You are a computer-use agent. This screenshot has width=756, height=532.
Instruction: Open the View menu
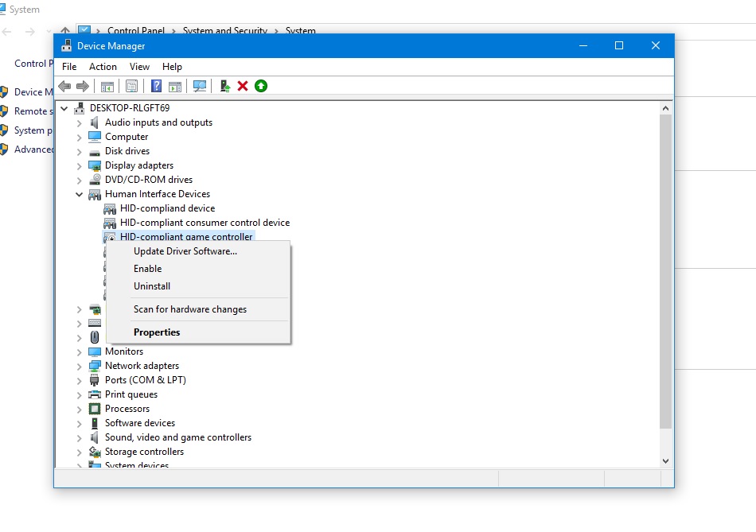(139, 67)
